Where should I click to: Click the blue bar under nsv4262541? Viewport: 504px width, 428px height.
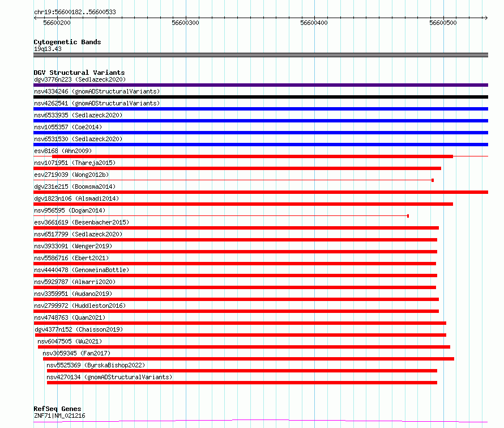point(260,109)
